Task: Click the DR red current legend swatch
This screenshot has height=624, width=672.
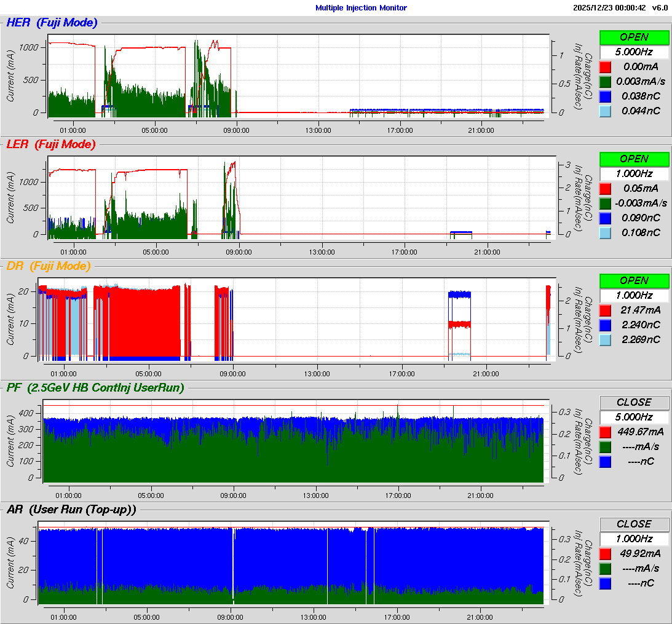Action: (605, 310)
